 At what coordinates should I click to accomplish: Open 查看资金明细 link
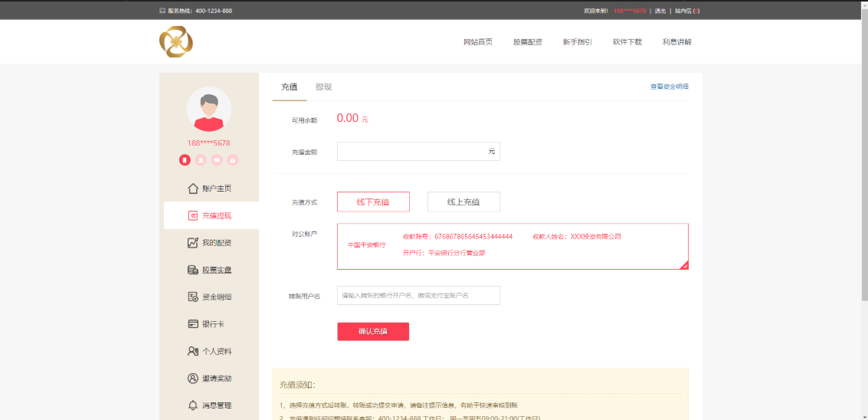pyautogui.click(x=670, y=87)
